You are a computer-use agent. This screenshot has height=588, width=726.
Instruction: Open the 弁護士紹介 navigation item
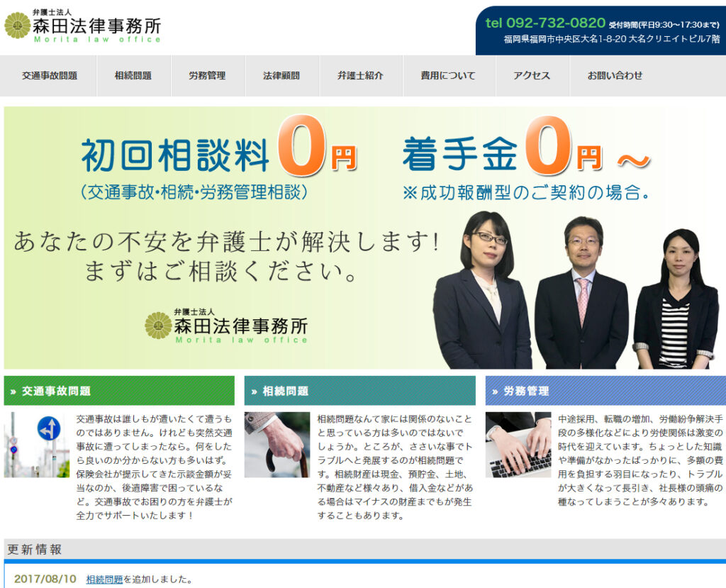(x=360, y=76)
